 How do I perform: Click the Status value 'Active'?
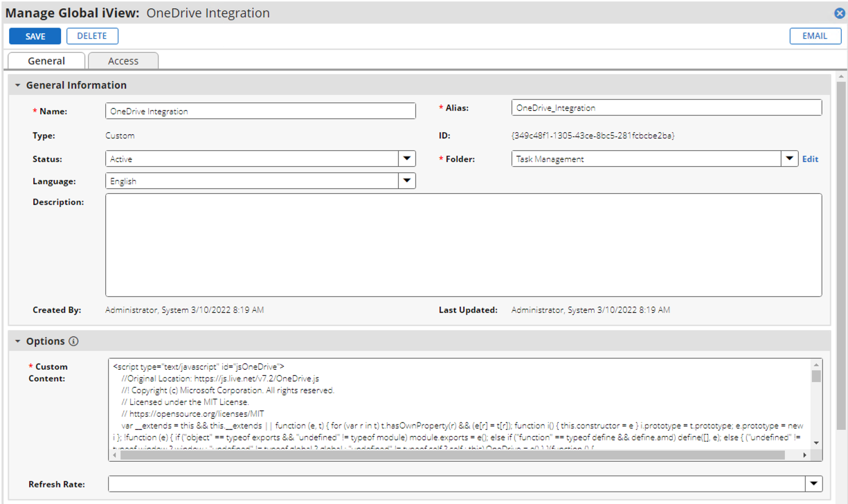(121, 159)
